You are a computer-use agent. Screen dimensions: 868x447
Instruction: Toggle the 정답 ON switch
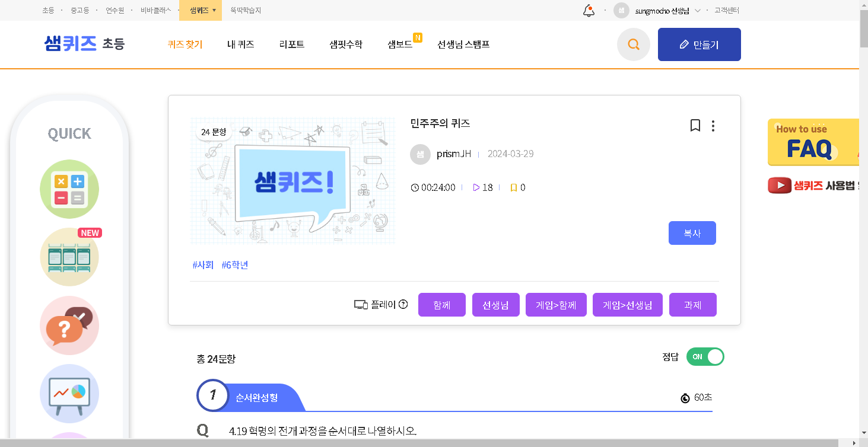pyautogui.click(x=705, y=357)
